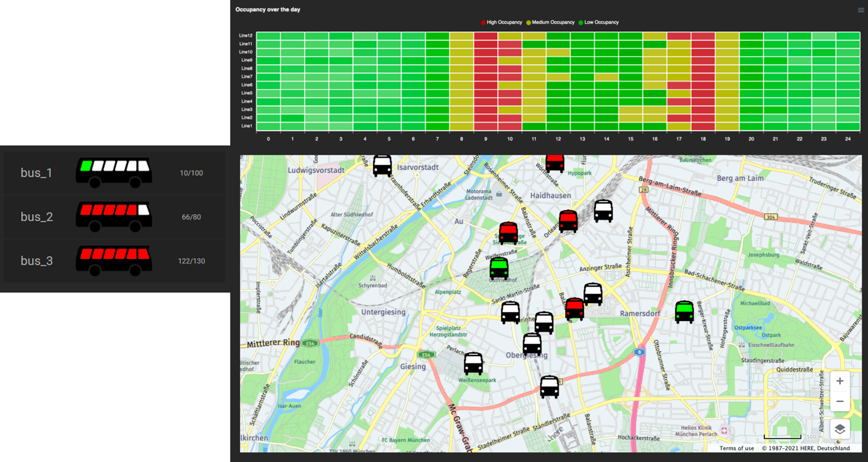The width and height of the screenshot is (868, 462).
Task: Select the bus_2 label
Action: 37,217
